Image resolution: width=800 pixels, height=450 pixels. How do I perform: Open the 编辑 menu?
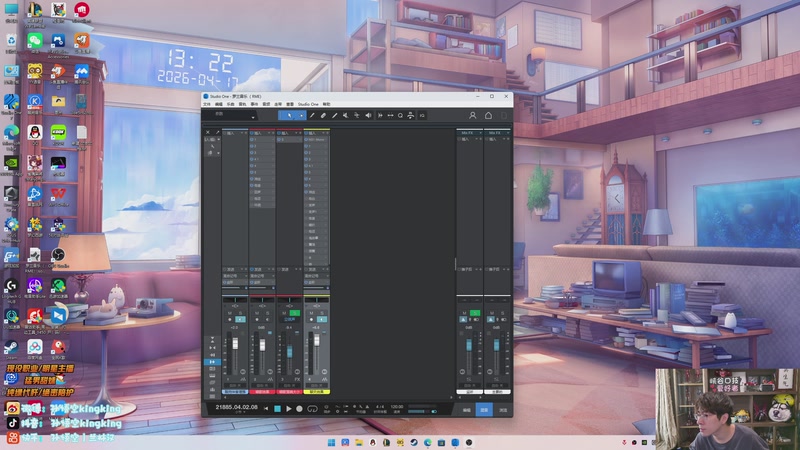click(219, 104)
